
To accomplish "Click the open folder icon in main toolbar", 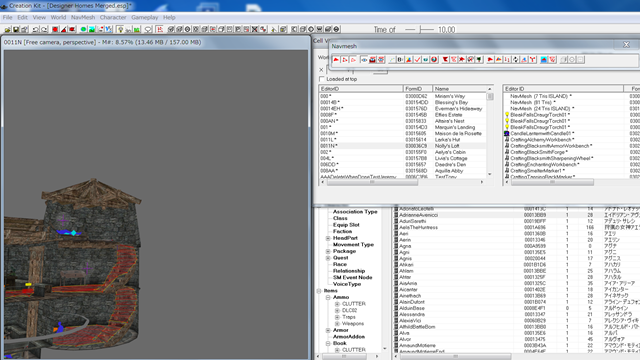I will (8, 29).
